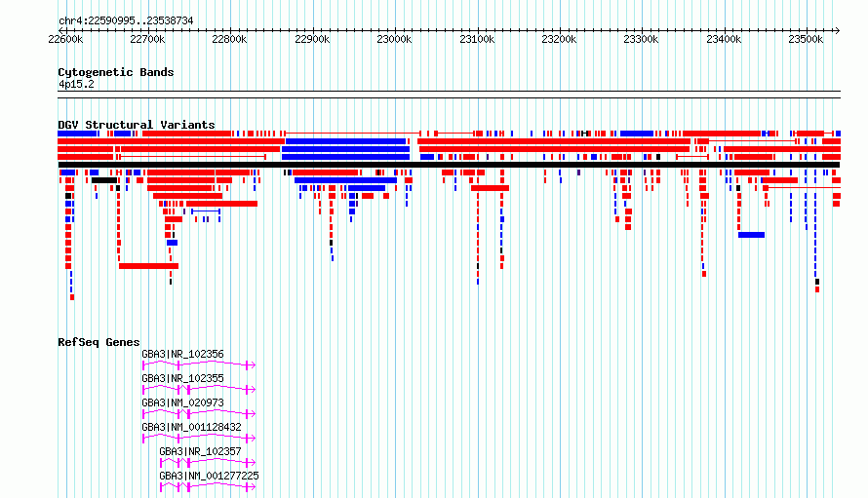Open the GBA3|NR_102356 transcript label
Screen dimensions: 868x498
182,354
